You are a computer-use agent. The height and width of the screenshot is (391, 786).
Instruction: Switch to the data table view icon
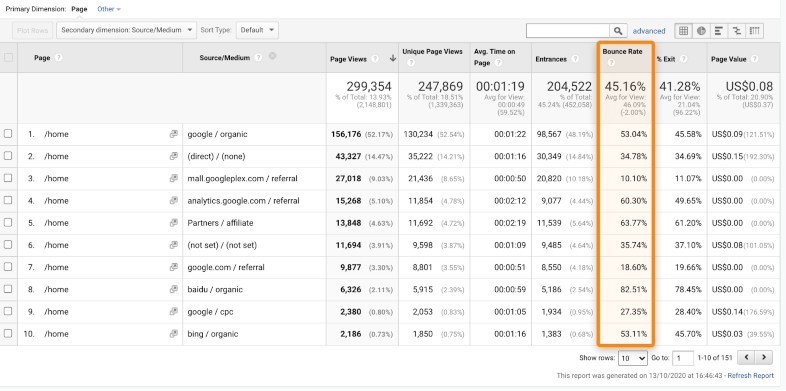pos(683,31)
